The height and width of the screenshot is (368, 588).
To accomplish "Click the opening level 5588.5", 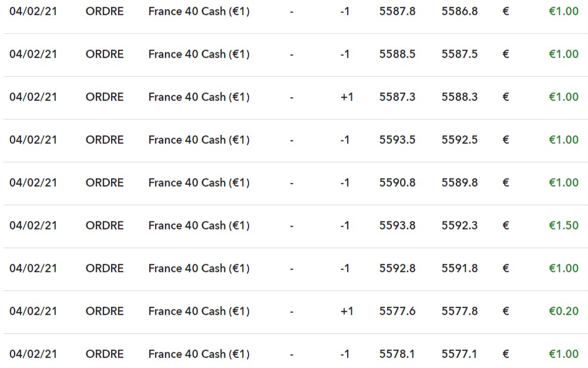I will pos(397,54).
